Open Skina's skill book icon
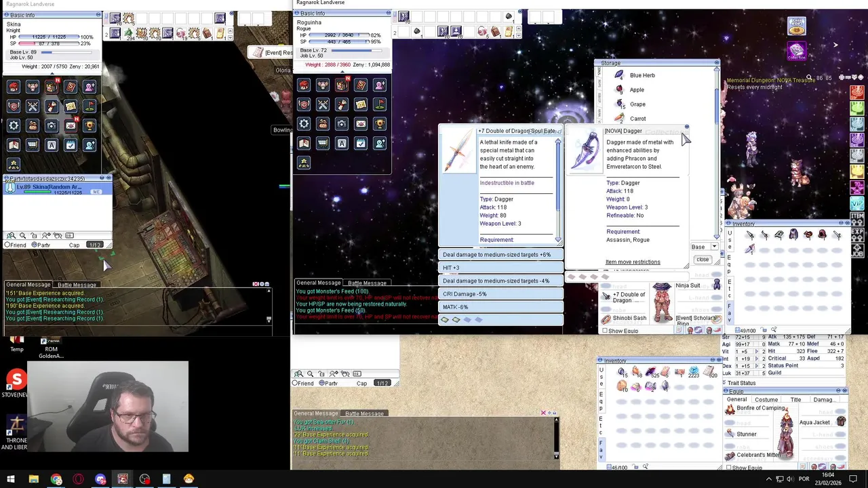868x488 pixels. coord(71,87)
